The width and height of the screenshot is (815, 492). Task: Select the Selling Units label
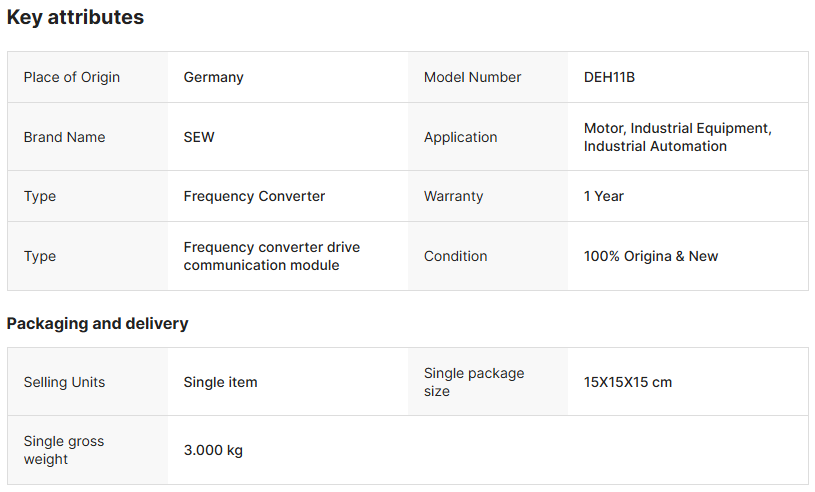pos(64,382)
